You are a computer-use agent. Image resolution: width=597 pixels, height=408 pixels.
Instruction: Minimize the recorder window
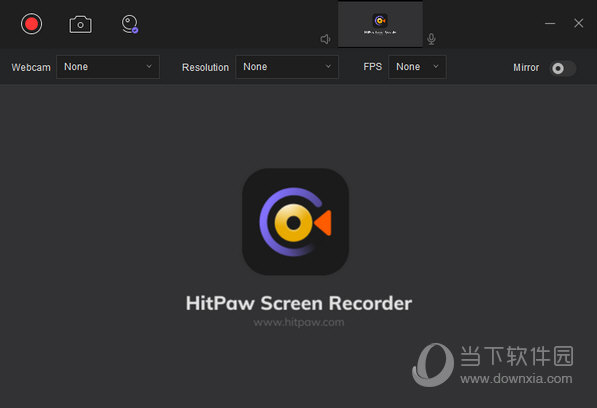click(550, 24)
